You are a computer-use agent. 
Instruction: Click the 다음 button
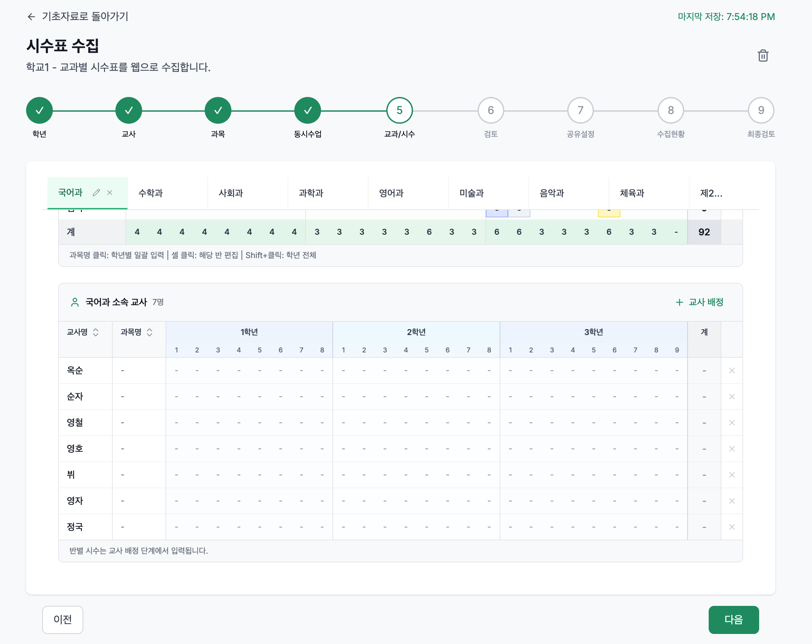coord(733,620)
